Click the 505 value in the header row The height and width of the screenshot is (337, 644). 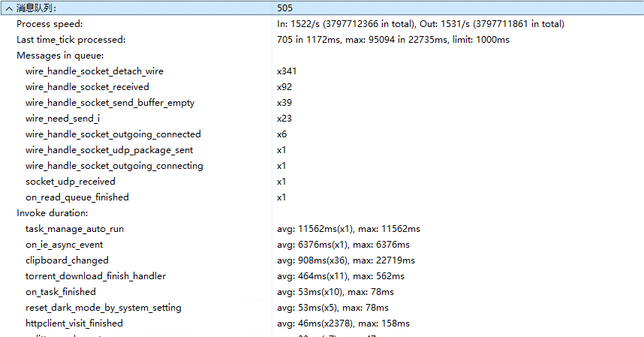click(285, 8)
